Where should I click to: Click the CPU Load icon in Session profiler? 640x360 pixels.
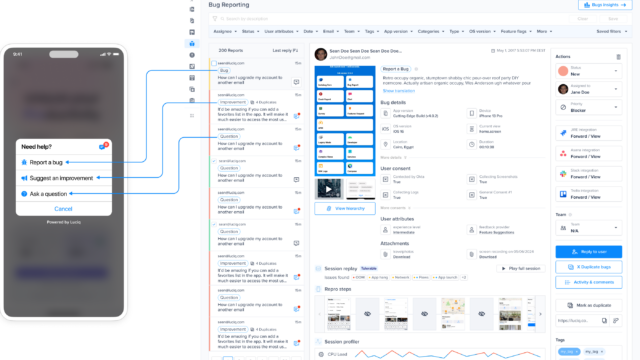[321, 354]
